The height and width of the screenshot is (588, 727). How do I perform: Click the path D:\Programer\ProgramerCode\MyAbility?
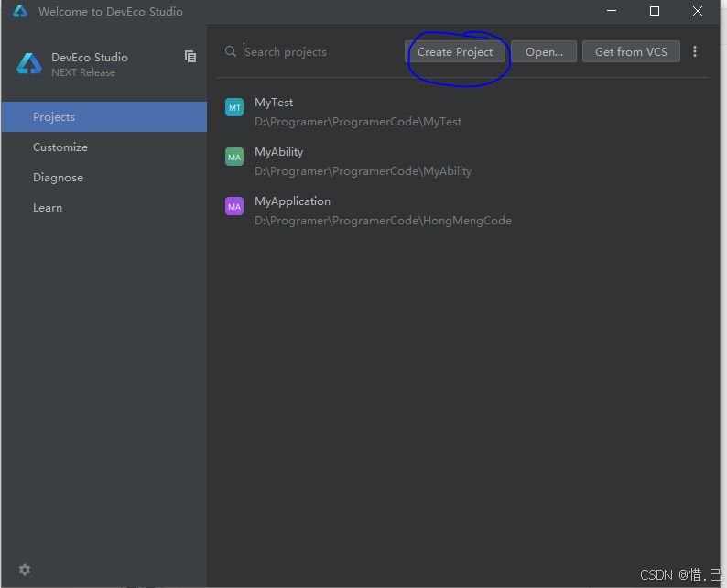(x=363, y=171)
